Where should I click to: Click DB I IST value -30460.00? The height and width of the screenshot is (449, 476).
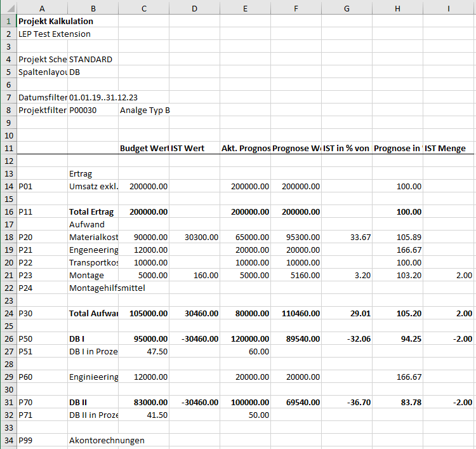(195, 338)
